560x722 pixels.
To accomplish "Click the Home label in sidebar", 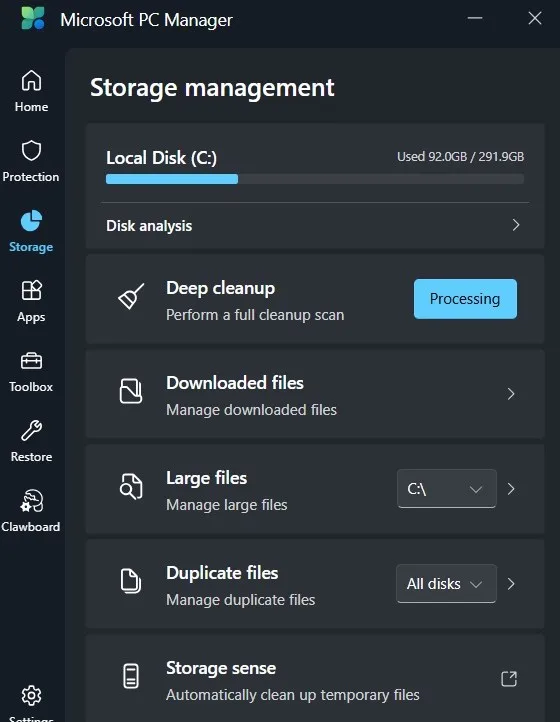I will (31, 107).
